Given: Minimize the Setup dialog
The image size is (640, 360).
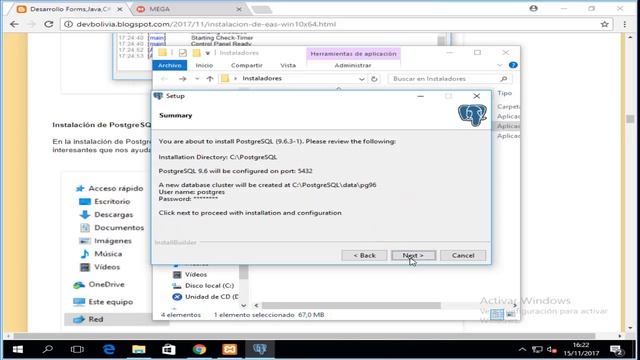Looking at the screenshot, I should [420, 96].
